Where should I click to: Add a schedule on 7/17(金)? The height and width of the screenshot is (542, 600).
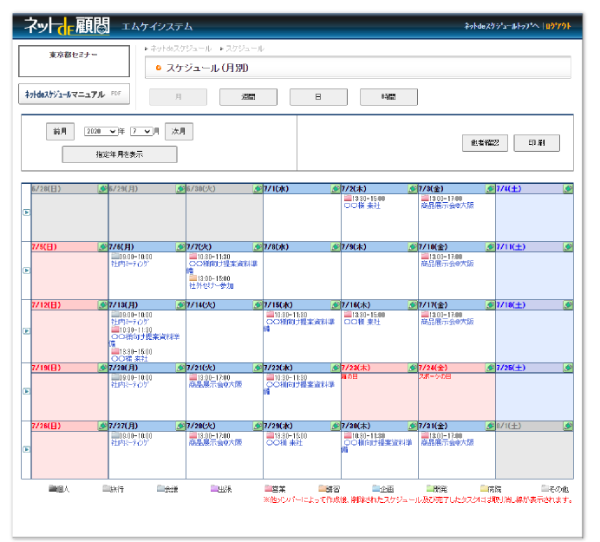[x=490, y=305]
